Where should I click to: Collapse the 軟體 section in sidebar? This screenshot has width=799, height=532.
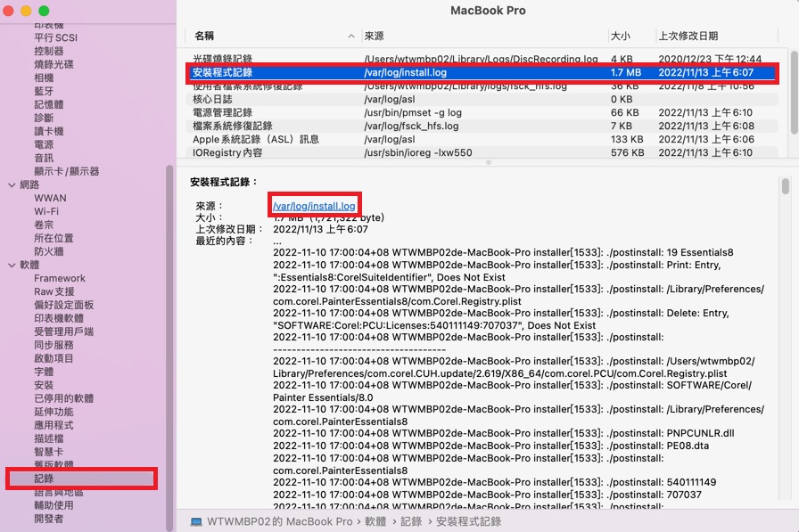[x=12, y=266]
